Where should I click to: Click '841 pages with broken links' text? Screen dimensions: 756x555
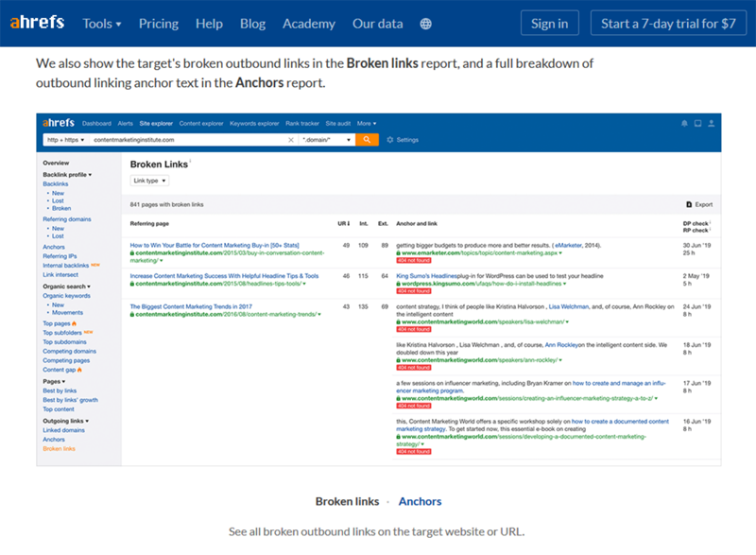[x=167, y=204]
